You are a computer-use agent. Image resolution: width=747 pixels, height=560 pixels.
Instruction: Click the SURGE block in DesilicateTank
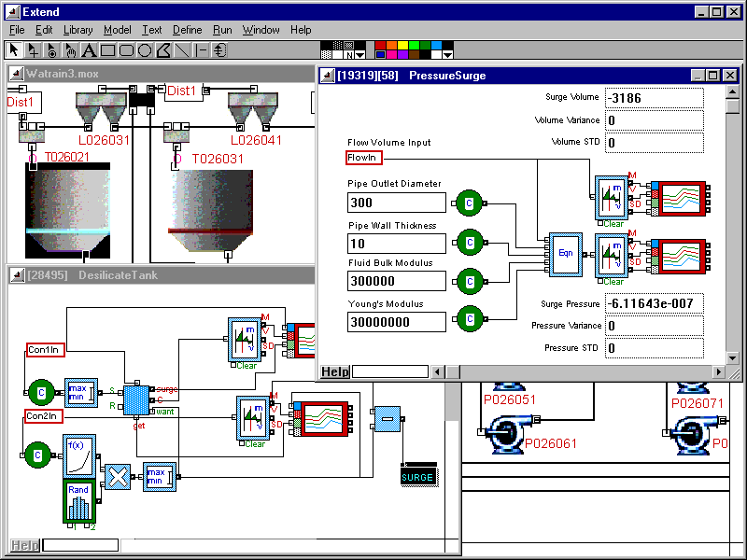(418, 475)
